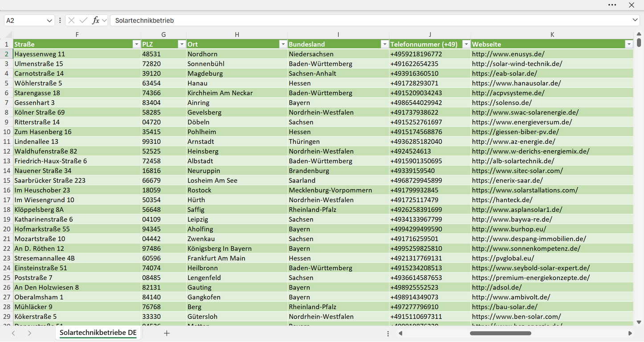
Task: Open the name box dropdown
Action: point(49,20)
